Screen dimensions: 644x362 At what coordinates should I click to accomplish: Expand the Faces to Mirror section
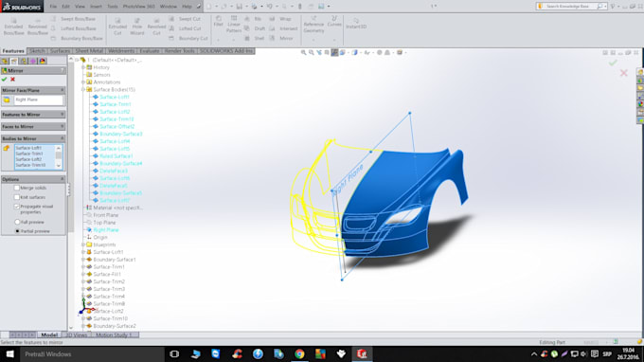point(33,127)
